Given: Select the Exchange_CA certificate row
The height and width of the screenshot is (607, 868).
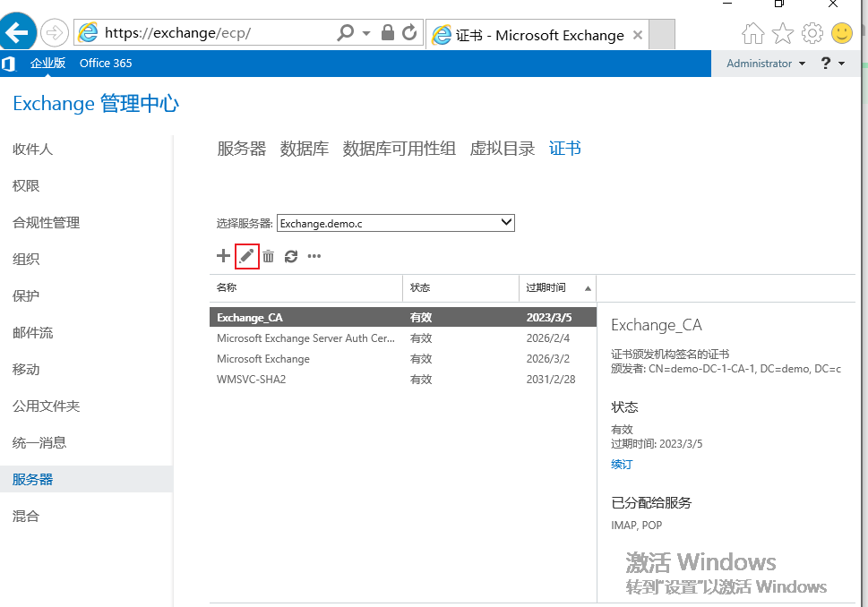Looking at the screenshot, I should pos(403,317).
